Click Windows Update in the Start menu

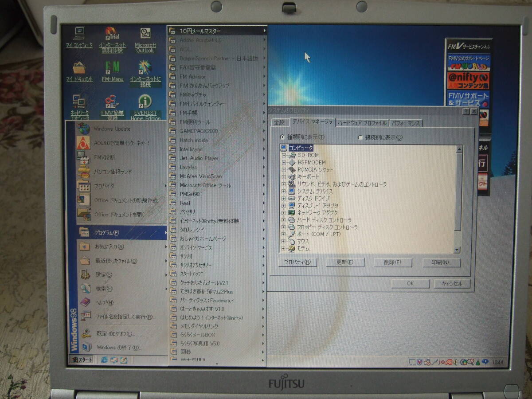122,129
